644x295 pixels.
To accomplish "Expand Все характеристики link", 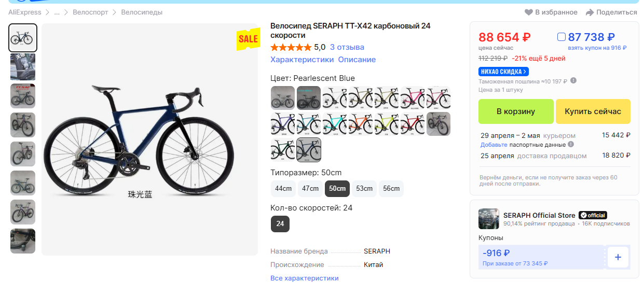I will tap(304, 278).
